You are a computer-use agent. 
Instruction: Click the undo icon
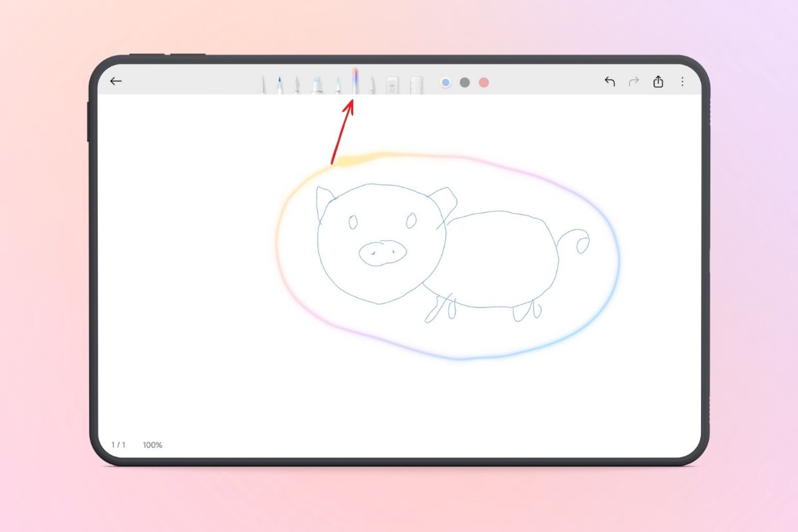point(610,81)
